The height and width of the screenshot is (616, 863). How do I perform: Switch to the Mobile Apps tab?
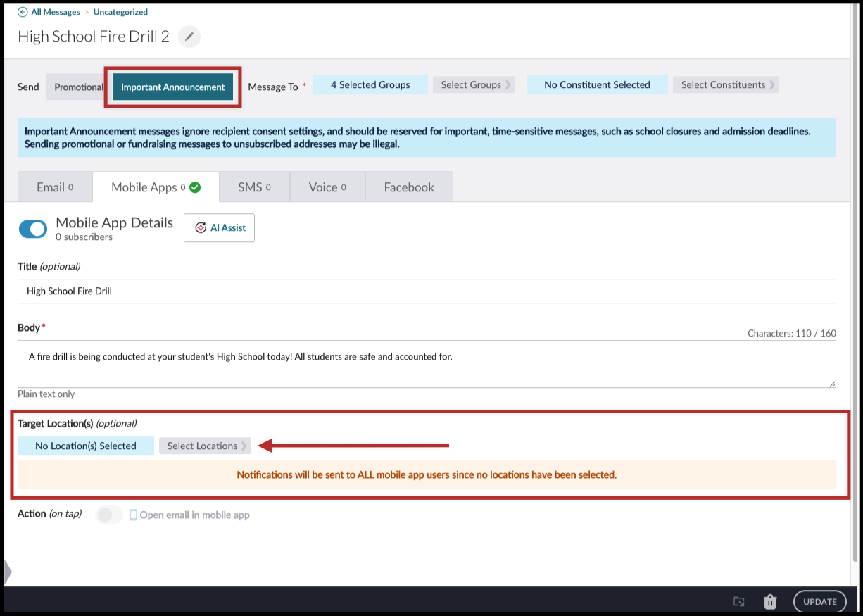click(x=156, y=187)
